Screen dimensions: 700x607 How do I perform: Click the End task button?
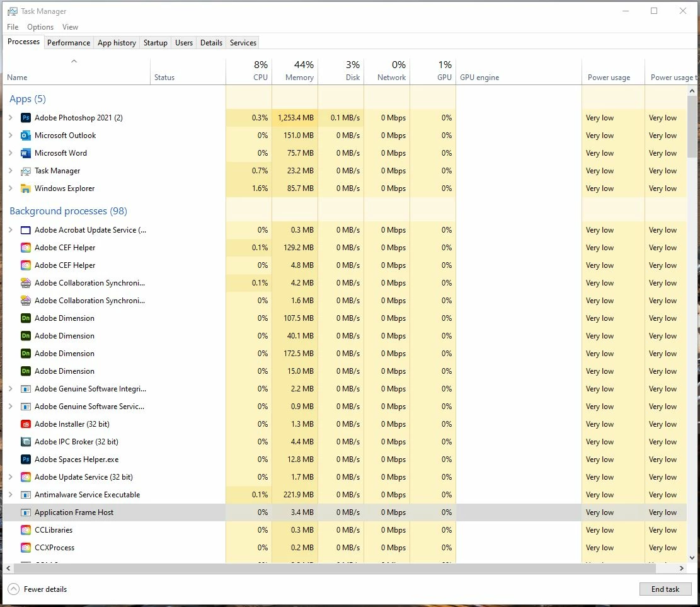coord(665,589)
